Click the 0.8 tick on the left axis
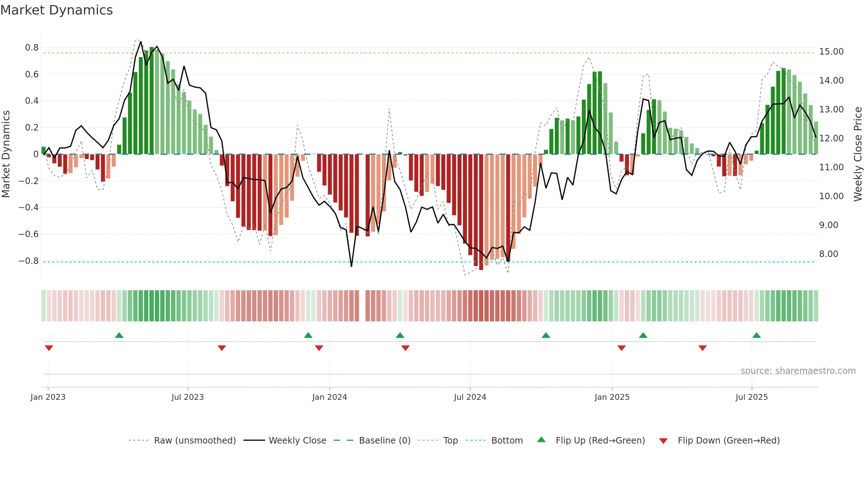Viewport: 868px width, 488px height. pyautogui.click(x=32, y=48)
